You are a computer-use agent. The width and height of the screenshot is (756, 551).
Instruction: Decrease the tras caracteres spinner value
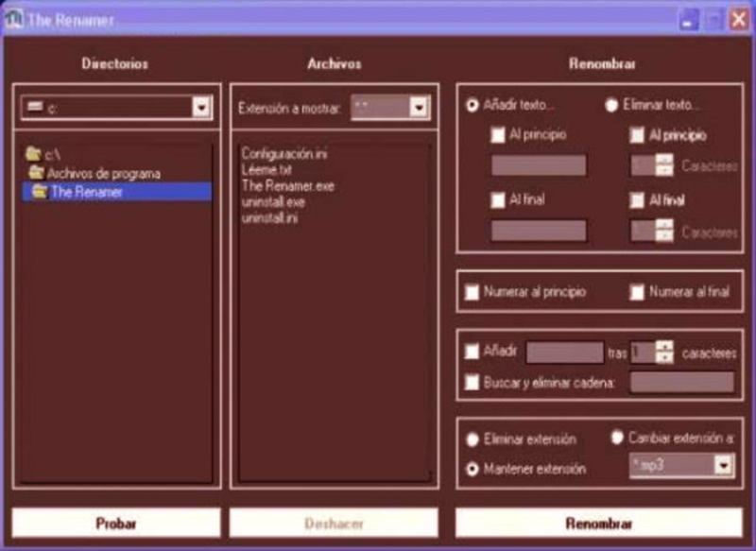(x=664, y=357)
